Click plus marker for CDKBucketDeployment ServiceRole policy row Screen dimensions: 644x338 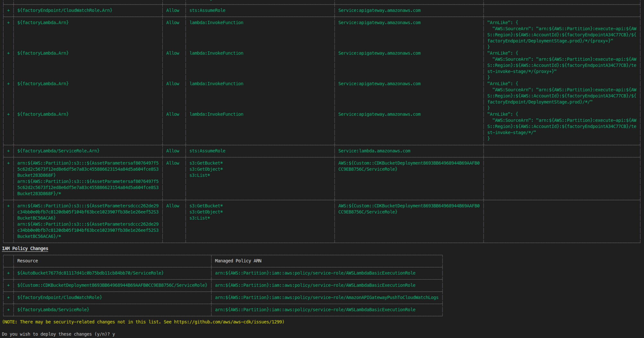(x=9, y=285)
